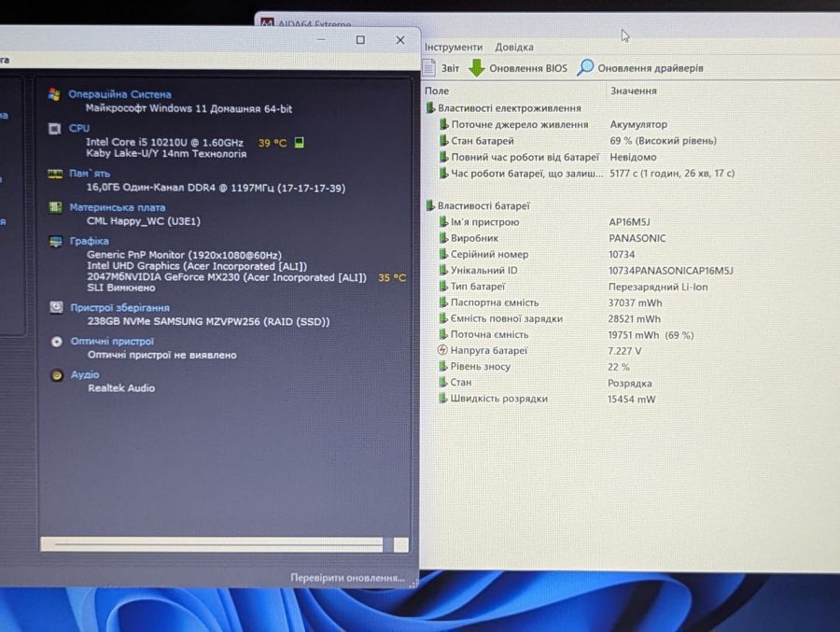Open the CPU section link

click(79, 128)
